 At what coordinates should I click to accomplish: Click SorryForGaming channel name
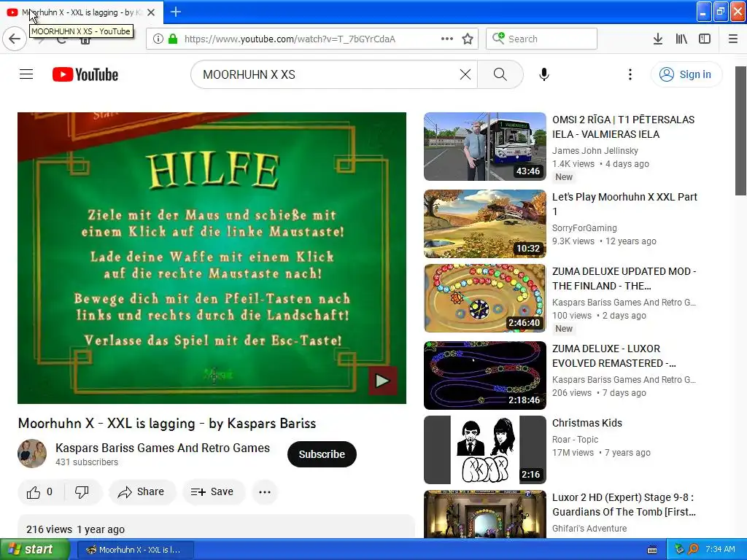coord(584,227)
